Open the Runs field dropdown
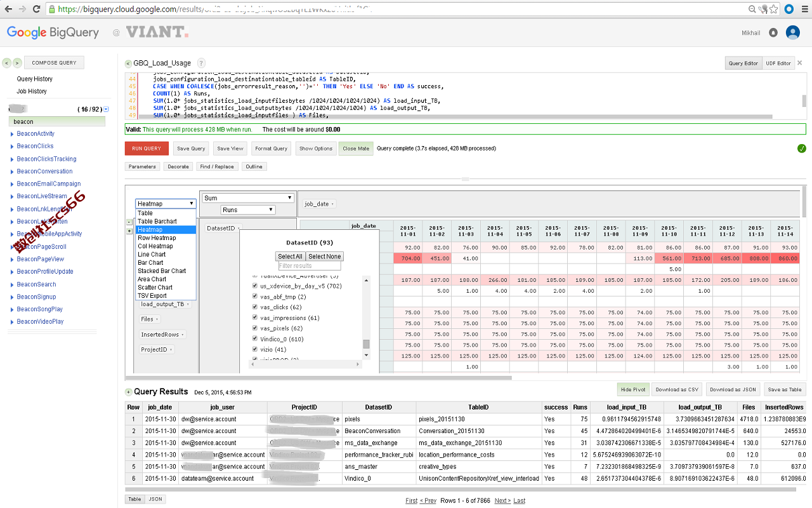The image size is (812, 508). [248, 210]
